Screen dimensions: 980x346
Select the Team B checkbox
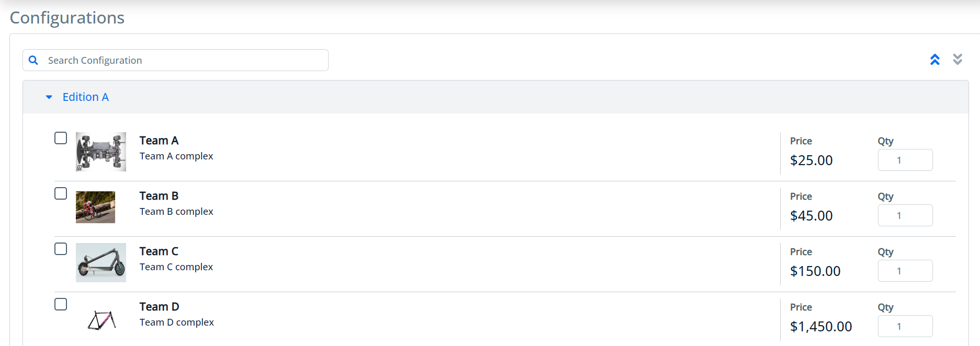[61, 193]
